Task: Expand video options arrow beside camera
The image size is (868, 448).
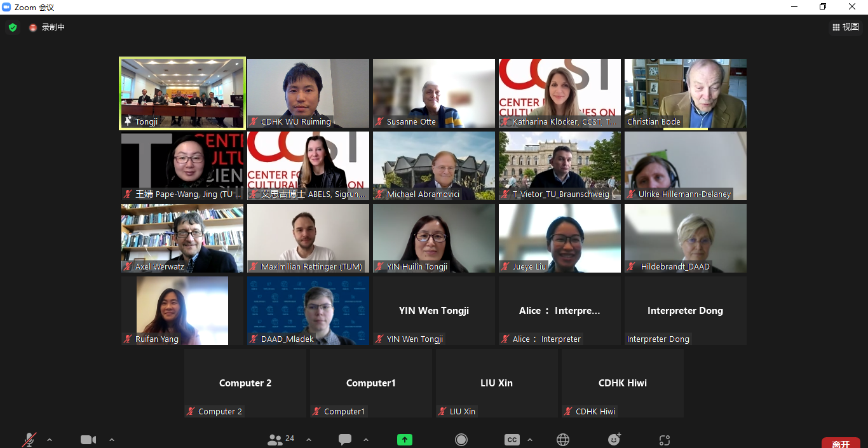Action: point(112,440)
